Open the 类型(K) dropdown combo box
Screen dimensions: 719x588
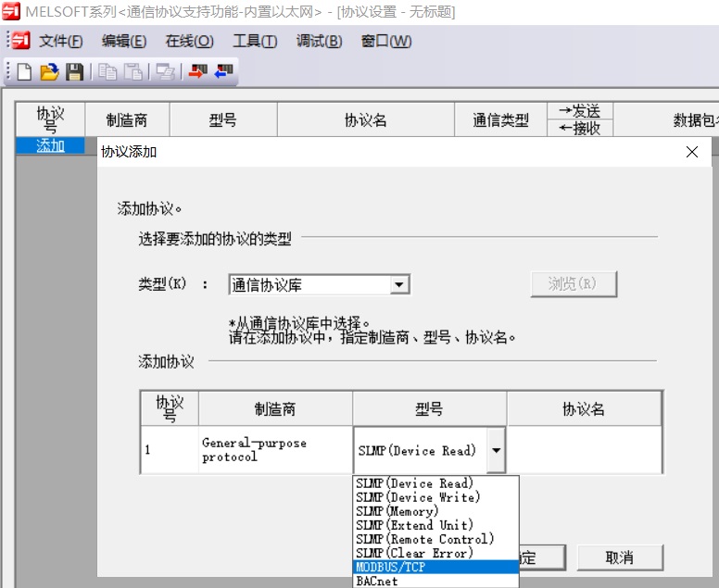pyautogui.click(x=399, y=285)
